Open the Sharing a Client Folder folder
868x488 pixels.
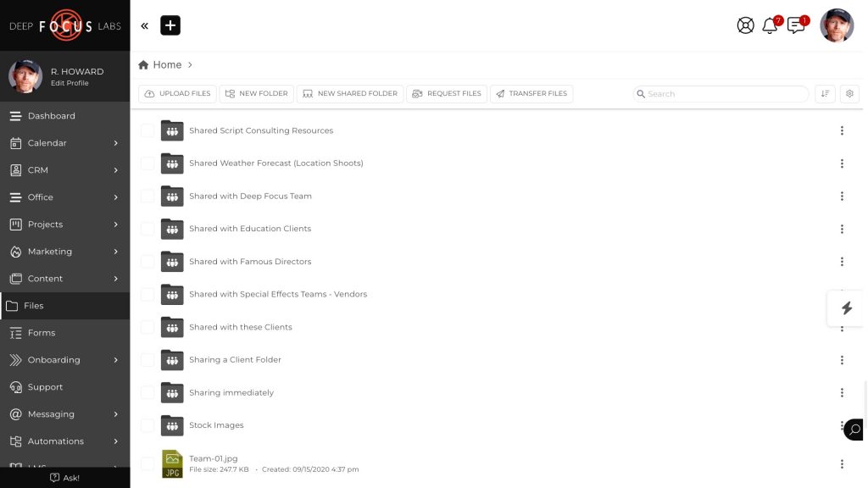click(x=235, y=360)
